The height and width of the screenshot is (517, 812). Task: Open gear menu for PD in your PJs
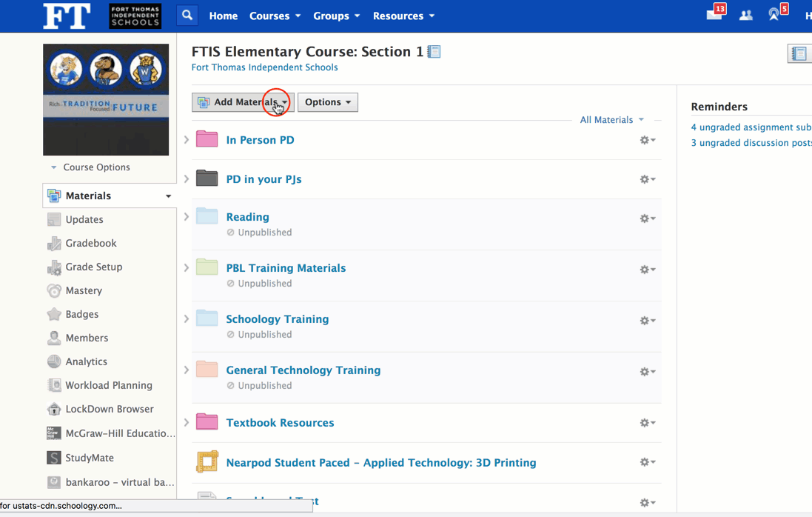(x=648, y=179)
